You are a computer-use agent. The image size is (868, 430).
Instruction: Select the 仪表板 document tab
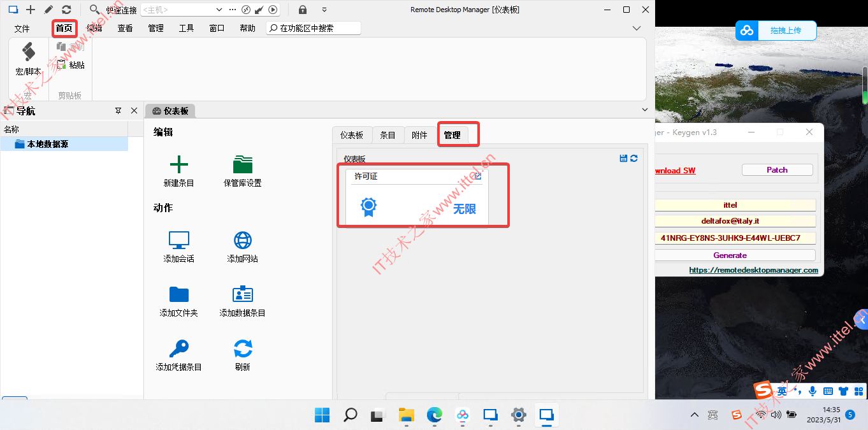tap(171, 111)
